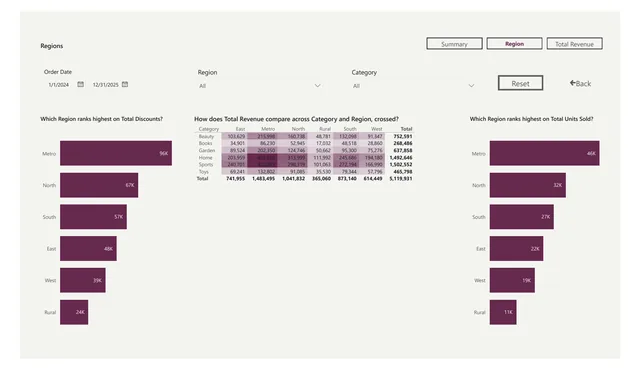Select the East 48K discounts bar
640x370 pixels.
click(x=88, y=248)
